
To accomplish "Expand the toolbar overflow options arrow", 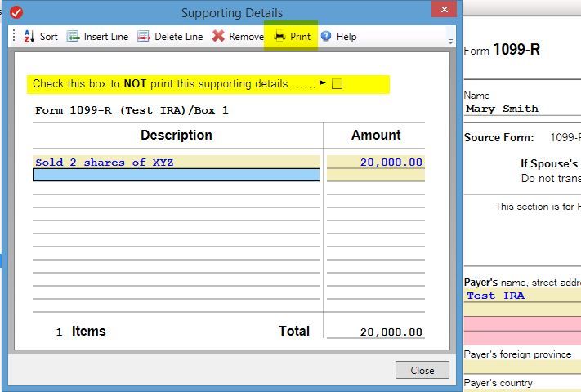I will [x=450, y=41].
